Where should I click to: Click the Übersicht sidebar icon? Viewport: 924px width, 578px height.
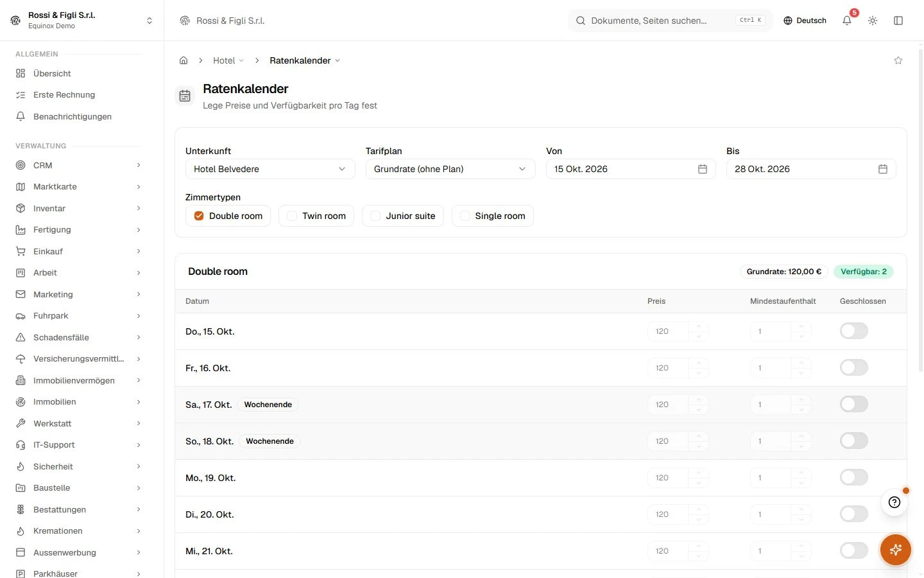tap(21, 73)
